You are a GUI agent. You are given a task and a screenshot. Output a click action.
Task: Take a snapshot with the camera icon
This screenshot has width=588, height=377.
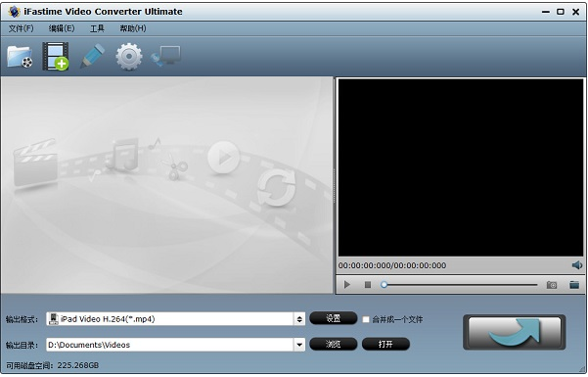551,285
